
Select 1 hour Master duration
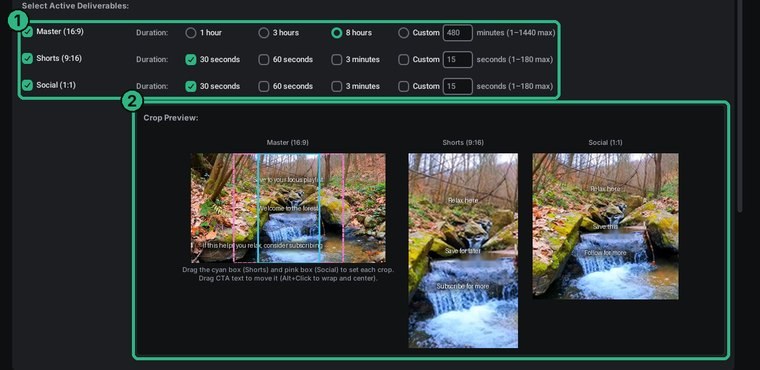click(x=191, y=33)
